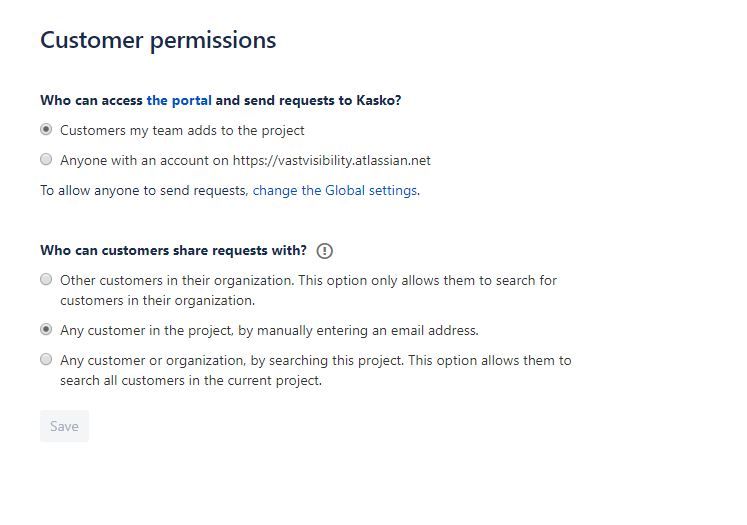Select radio for manually entering an email address
Screen dimensions: 747x525
click(x=46, y=329)
